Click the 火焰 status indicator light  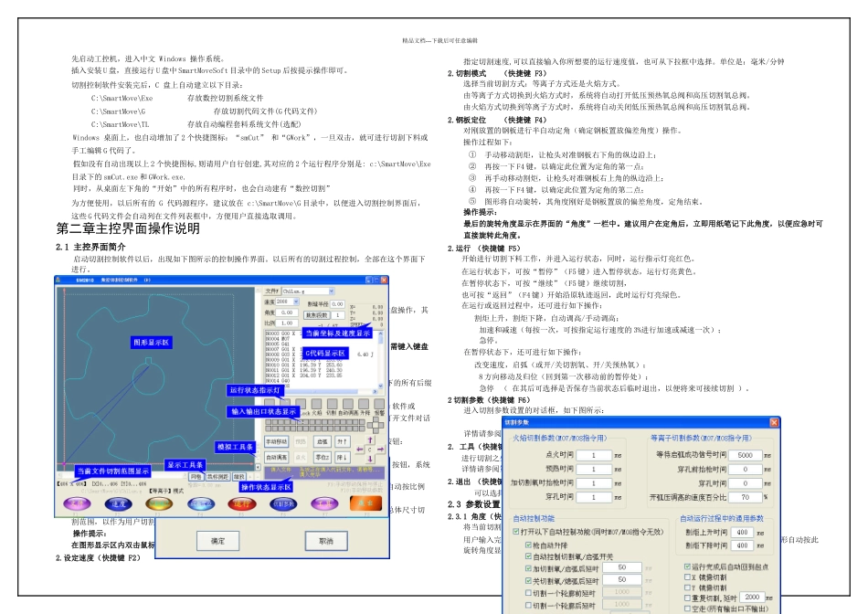(317, 404)
